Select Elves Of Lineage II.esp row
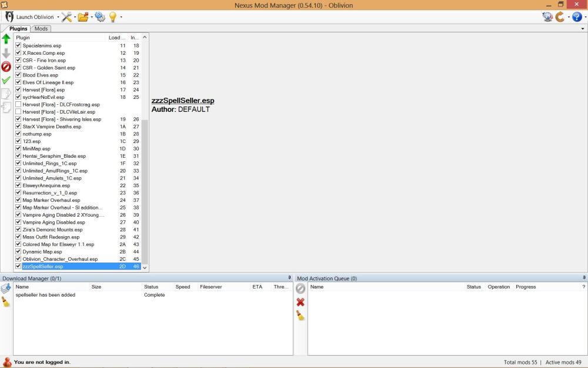This screenshot has width=588, height=368. 77,82
